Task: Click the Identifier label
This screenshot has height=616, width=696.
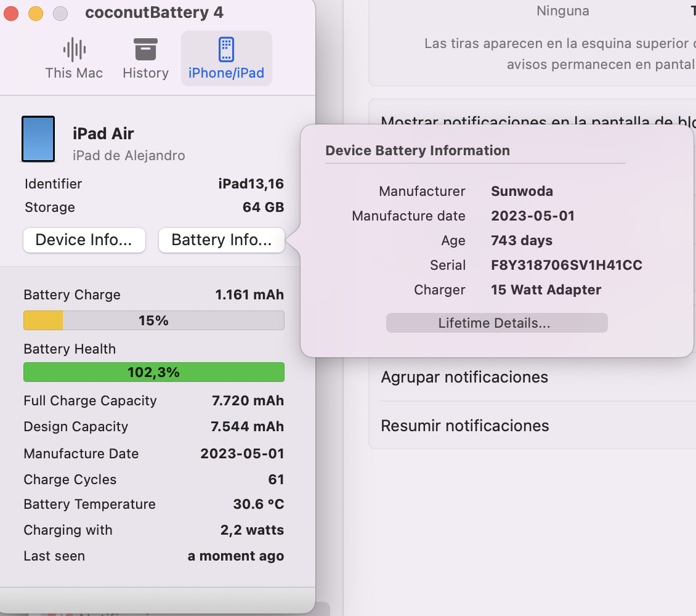Action: coord(53,184)
